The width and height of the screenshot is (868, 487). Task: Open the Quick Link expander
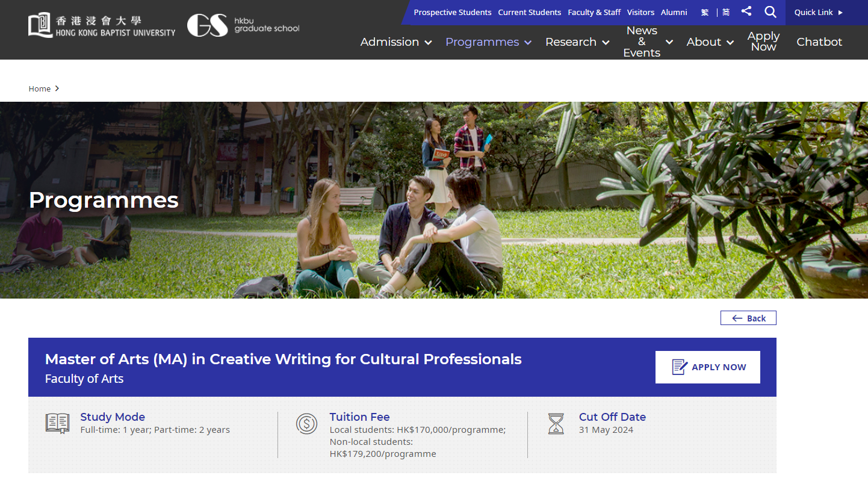(818, 12)
